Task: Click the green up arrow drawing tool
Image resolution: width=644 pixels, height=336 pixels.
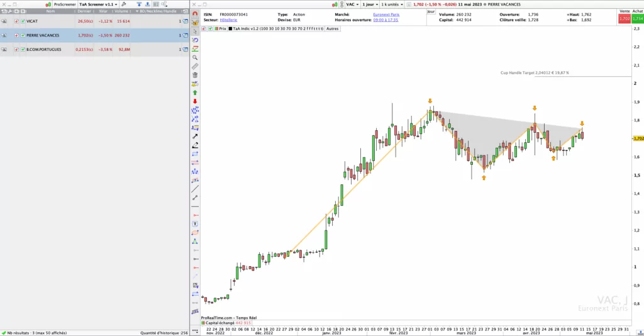Action: click(196, 92)
